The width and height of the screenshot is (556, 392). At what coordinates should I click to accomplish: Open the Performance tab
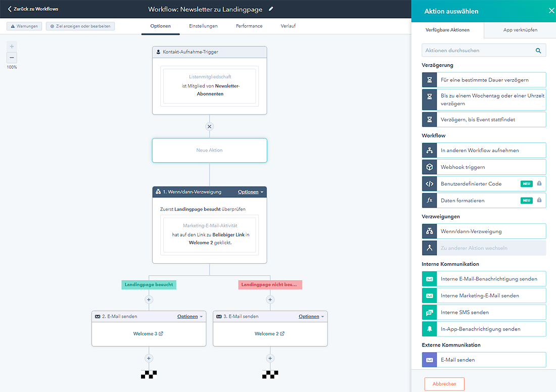point(249,26)
